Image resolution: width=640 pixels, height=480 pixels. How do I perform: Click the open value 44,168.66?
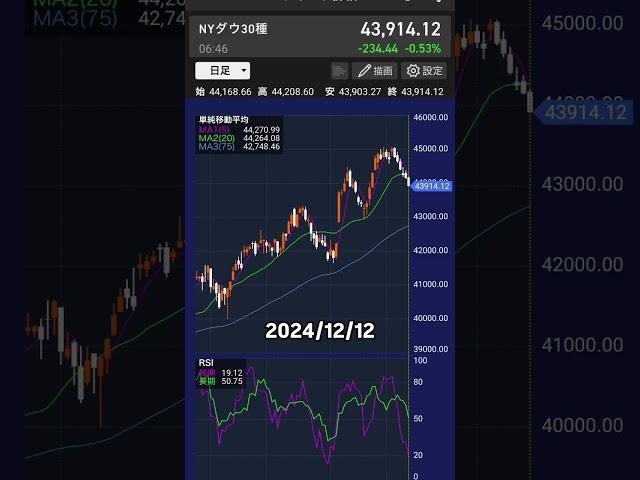[230, 92]
